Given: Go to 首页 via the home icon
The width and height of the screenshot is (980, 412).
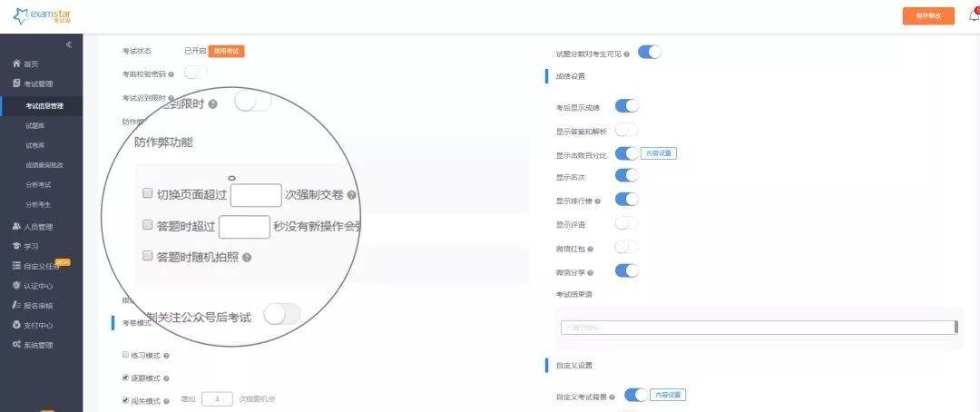Looking at the screenshot, I should pos(17,64).
